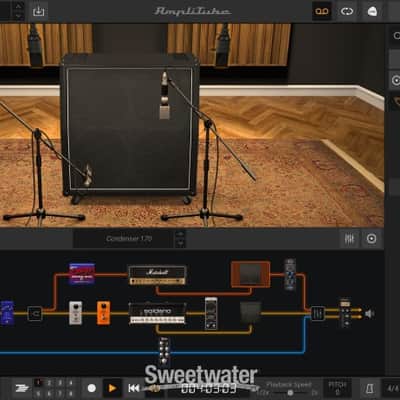
Task: Select track slot 7
Action: pos(60,394)
